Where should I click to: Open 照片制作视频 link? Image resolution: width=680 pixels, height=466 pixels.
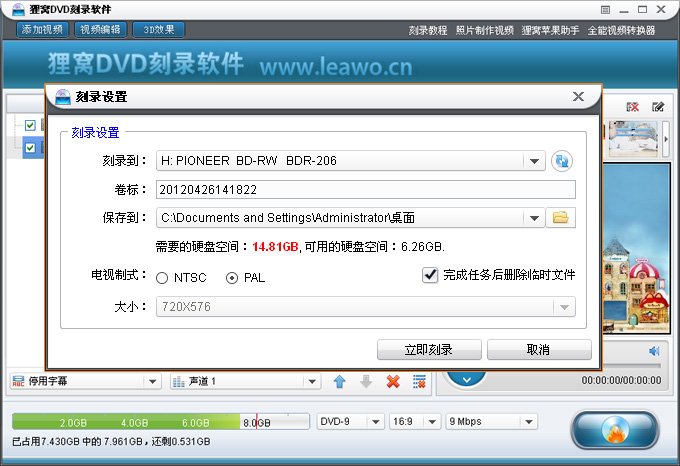[484, 30]
